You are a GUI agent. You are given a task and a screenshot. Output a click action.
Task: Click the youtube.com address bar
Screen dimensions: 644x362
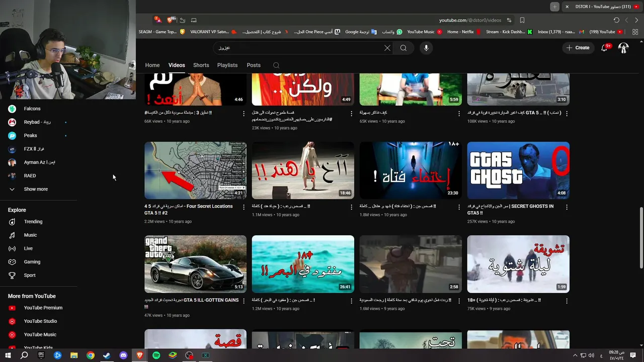pyautogui.click(x=470, y=20)
